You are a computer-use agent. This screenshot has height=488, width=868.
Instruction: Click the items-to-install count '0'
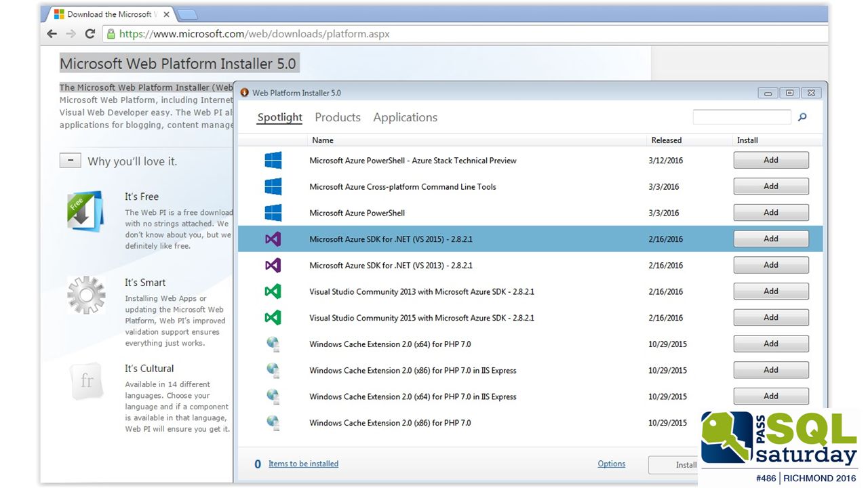tap(258, 464)
